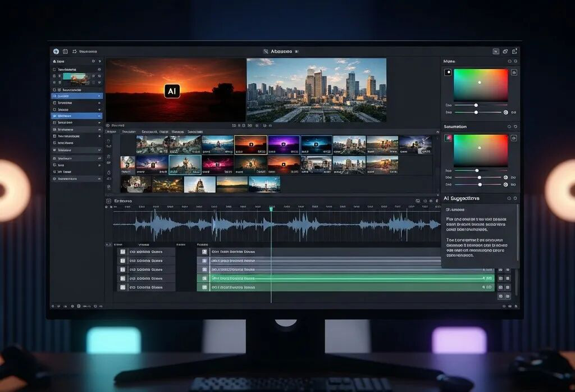Click the project title at top center
This screenshot has width=575, height=392.
coord(281,51)
